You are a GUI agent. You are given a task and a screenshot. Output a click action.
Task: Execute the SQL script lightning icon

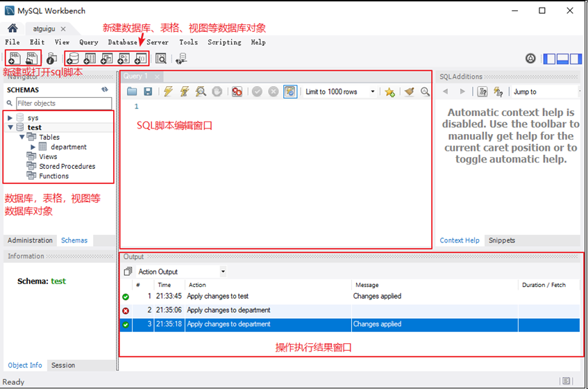pos(168,91)
